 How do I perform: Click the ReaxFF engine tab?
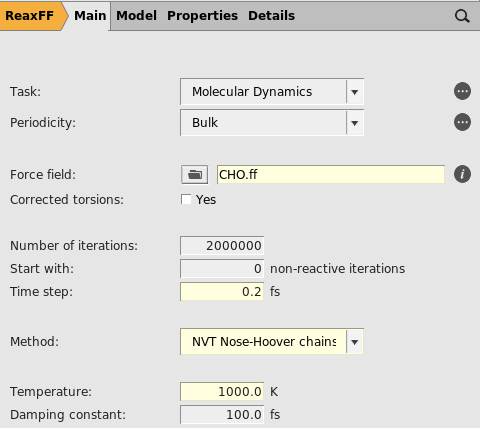(x=30, y=16)
